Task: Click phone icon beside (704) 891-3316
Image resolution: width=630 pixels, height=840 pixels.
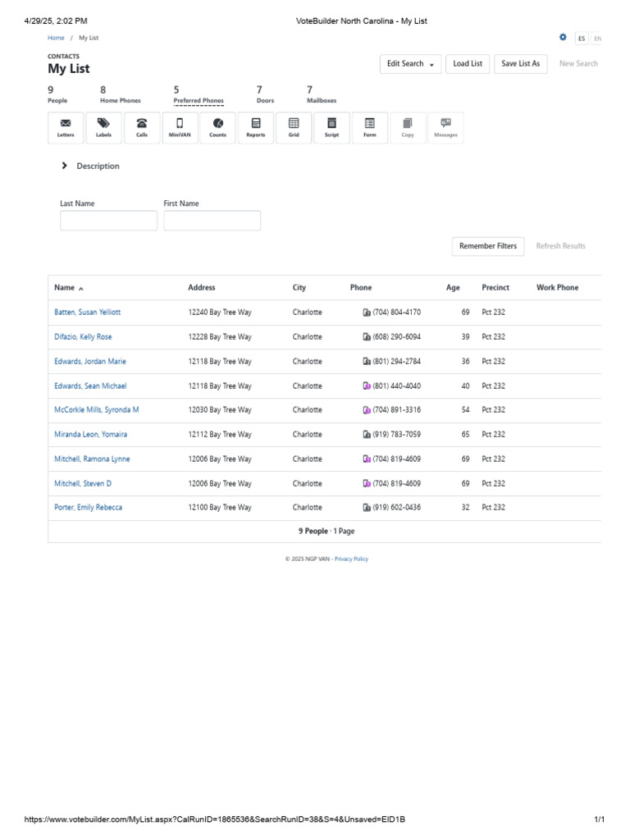Action: click(x=367, y=410)
